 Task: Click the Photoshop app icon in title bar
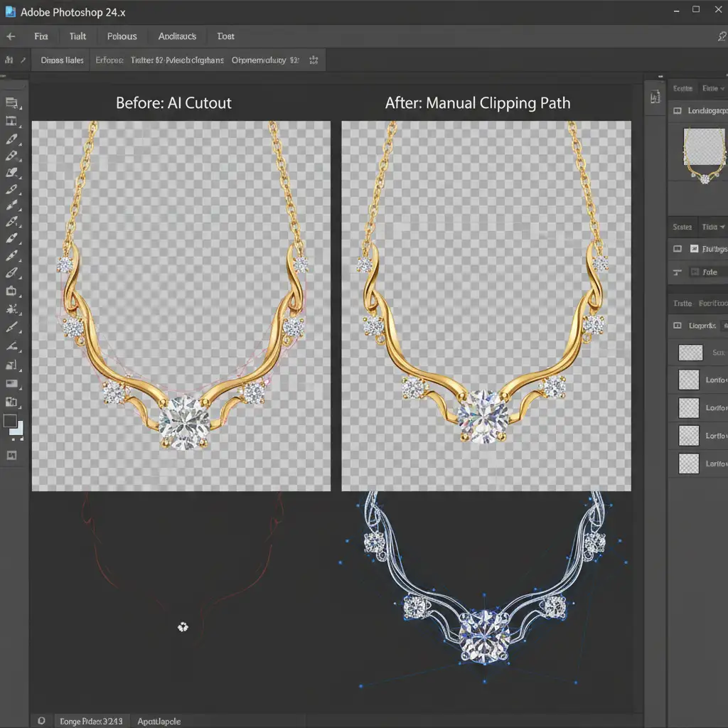click(11, 12)
